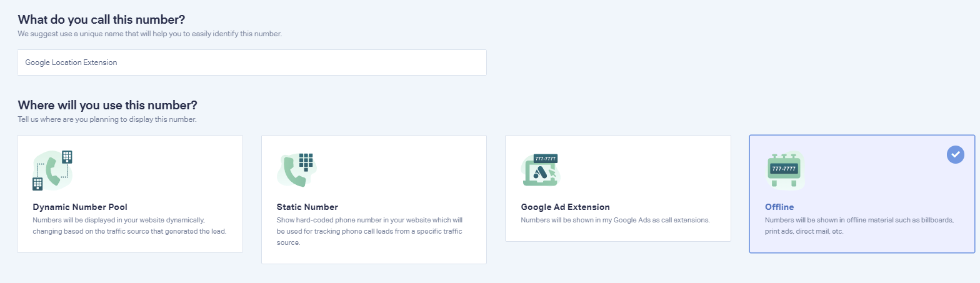Click 'What do you call this number?' heading
This screenshot has width=980, height=283.
click(101, 19)
